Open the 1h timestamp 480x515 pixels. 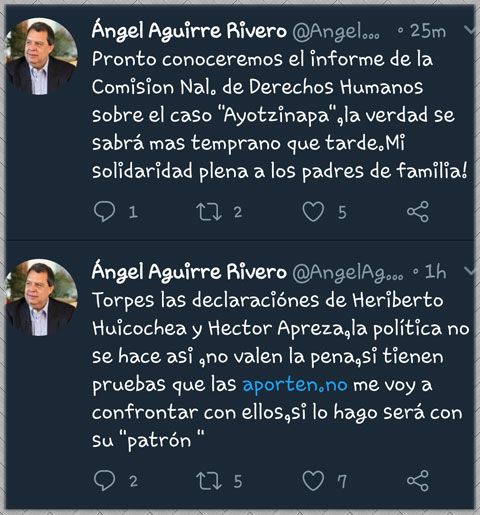435,272
